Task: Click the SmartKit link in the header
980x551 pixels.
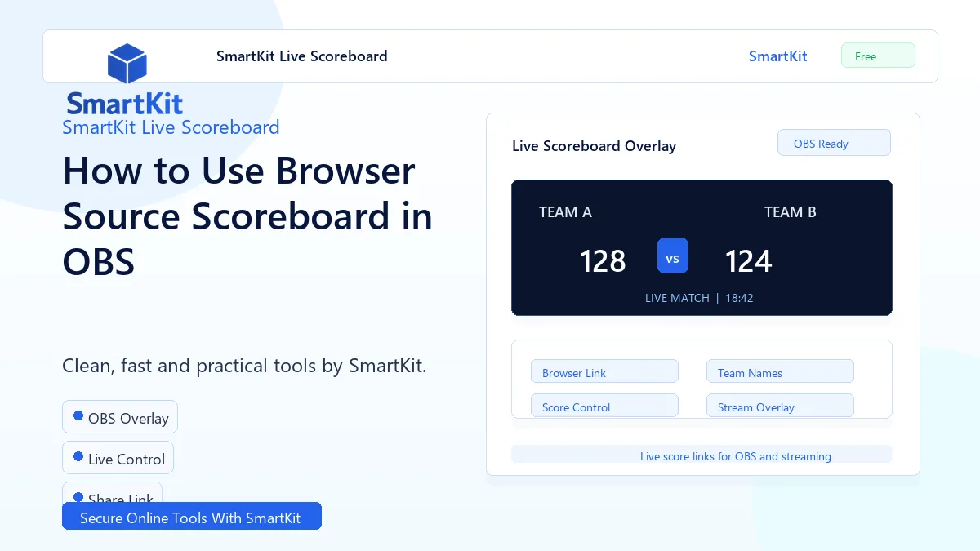Action: 777,56
